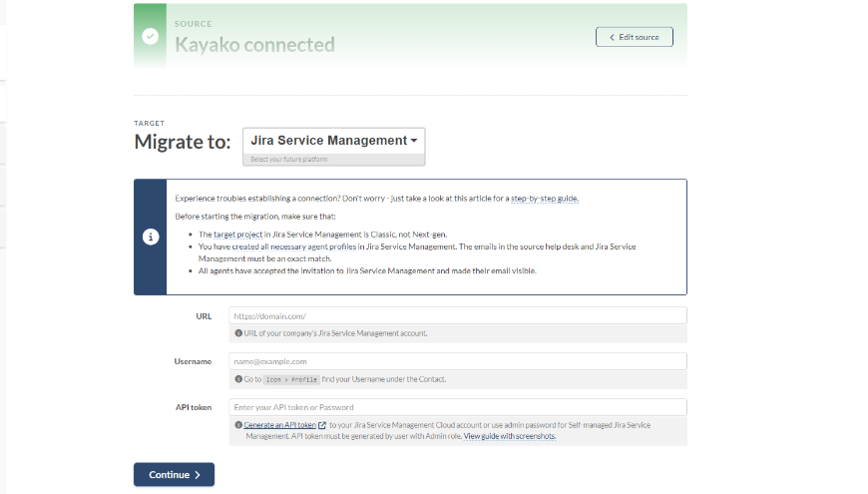Open the step-by-step guide link

pos(545,199)
